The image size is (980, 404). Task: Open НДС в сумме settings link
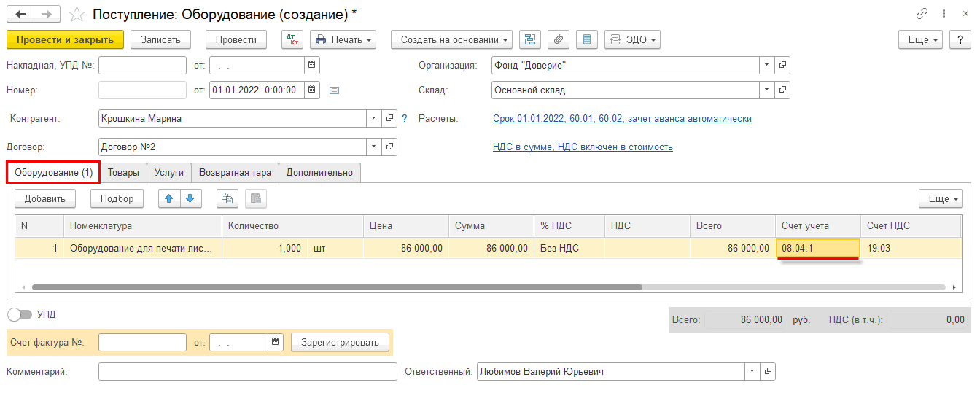[583, 147]
